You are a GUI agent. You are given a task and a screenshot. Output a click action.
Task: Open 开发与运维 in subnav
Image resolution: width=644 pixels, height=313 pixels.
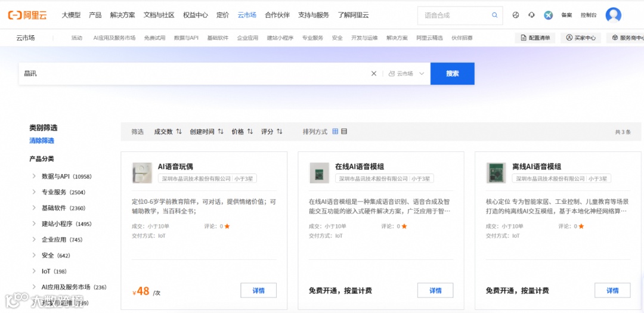pyautogui.click(x=364, y=38)
